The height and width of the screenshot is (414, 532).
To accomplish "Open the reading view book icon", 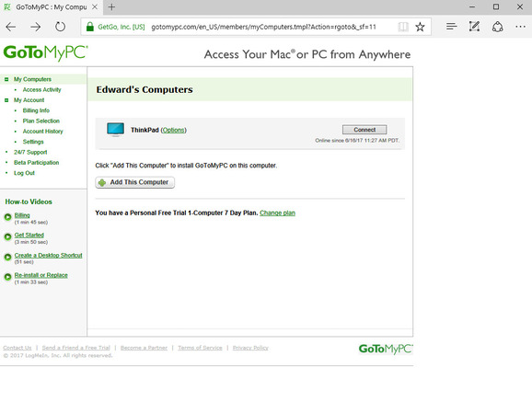I will [403, 27].
